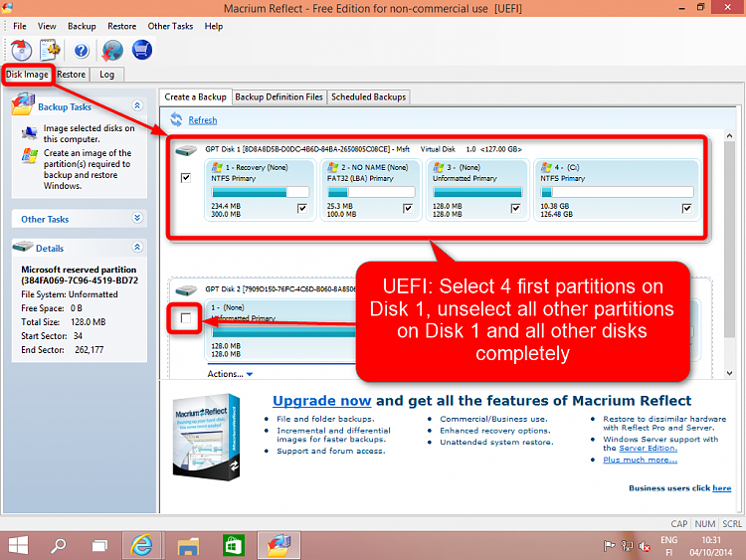
Task: Uncheck the NO NAME FAT32 partition checkbox
Action: pyautogui.click(x=408, y=209)
